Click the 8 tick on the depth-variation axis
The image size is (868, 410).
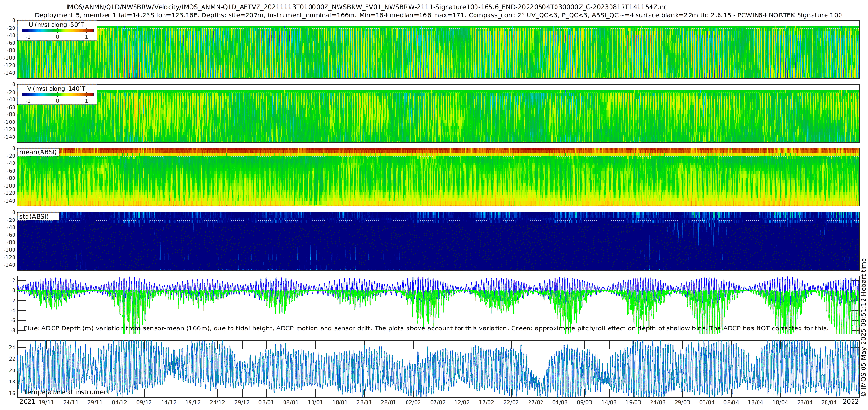(14, 330)
